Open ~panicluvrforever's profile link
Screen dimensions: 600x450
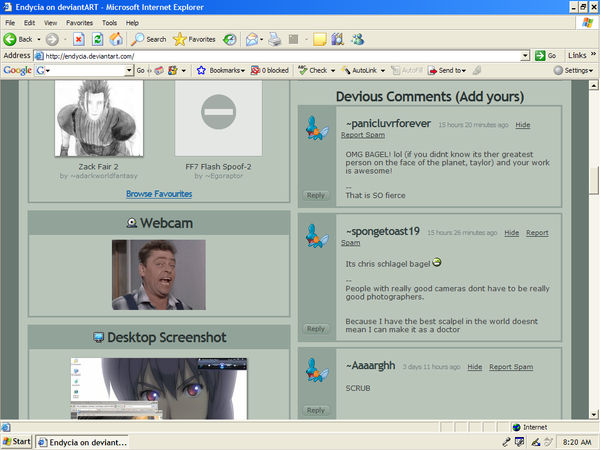point(388,124)
